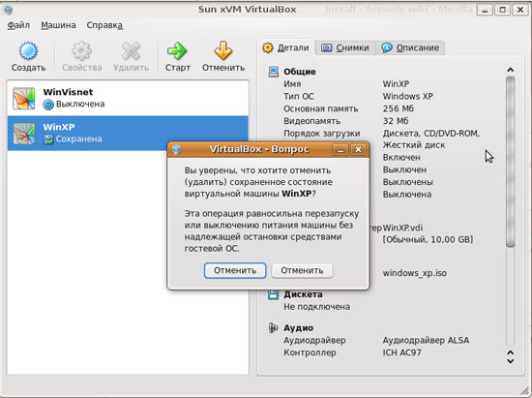Minimize the VirtualBox - Вопрос dialog

tap(340, 150)
